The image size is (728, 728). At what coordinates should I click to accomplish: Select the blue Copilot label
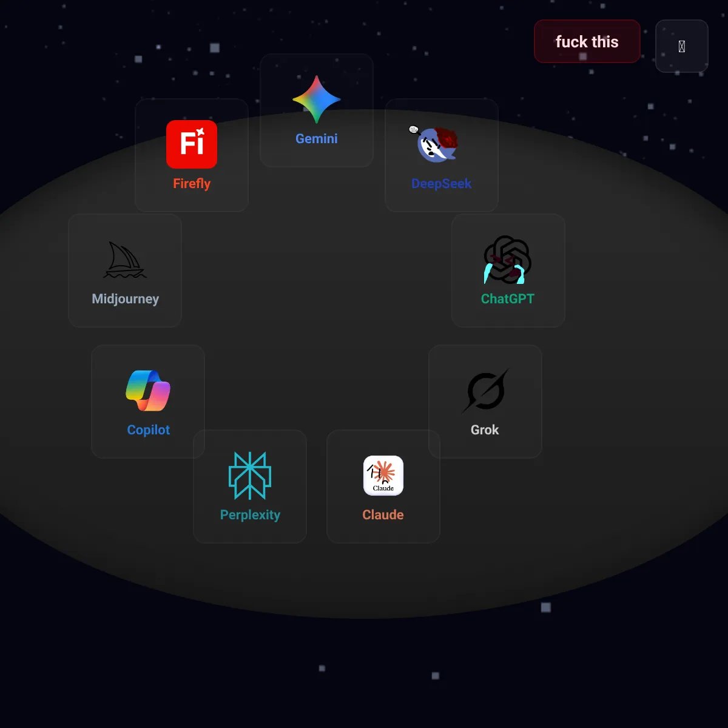click(x=148, y=430)
